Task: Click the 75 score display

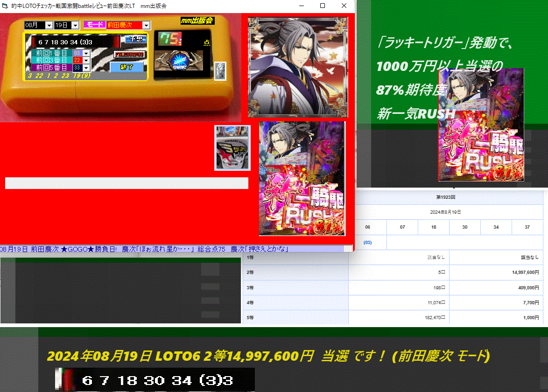Action: pos(170,38)
